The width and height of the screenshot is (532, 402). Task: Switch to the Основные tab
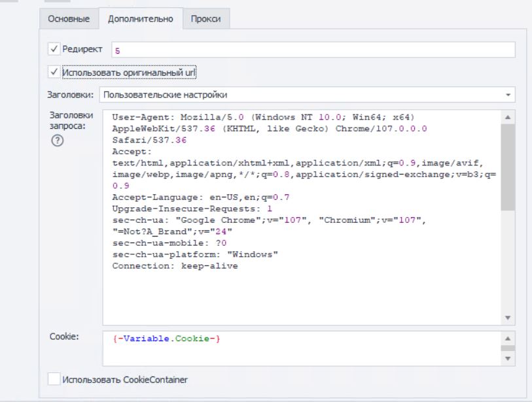pos(69,19)
